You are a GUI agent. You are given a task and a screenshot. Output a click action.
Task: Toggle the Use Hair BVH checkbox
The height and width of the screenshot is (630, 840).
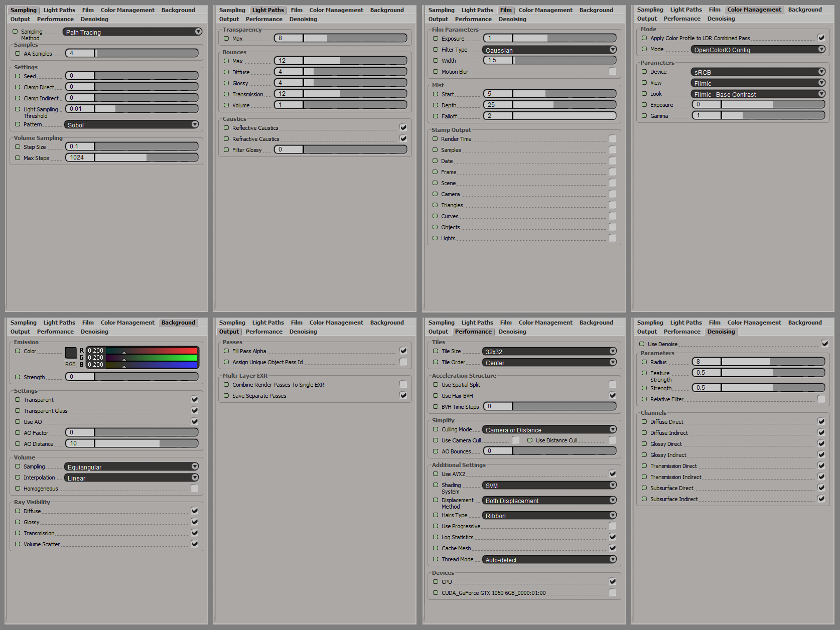pos(613,395)
